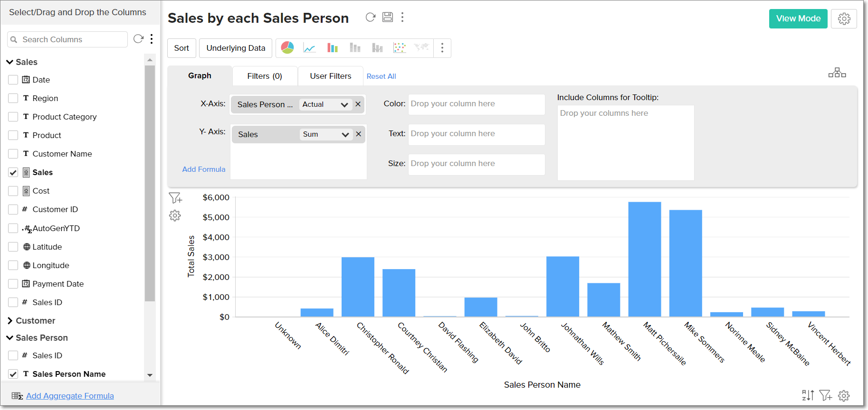
Task: Open the drill-down hierarchy icon
Action: (x=837, y=73)
